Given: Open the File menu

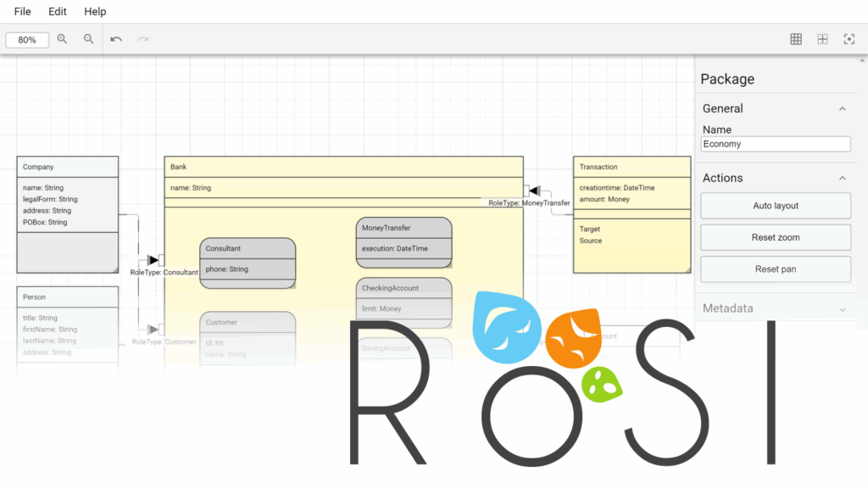Looking at the screenshot, I should pos(23,12).
